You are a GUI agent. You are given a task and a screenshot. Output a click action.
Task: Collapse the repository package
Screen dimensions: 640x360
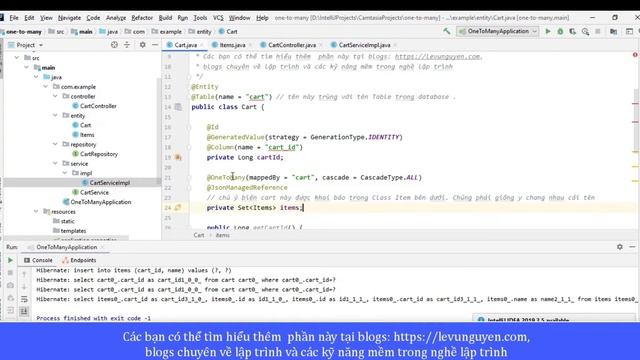coord(55,144)
